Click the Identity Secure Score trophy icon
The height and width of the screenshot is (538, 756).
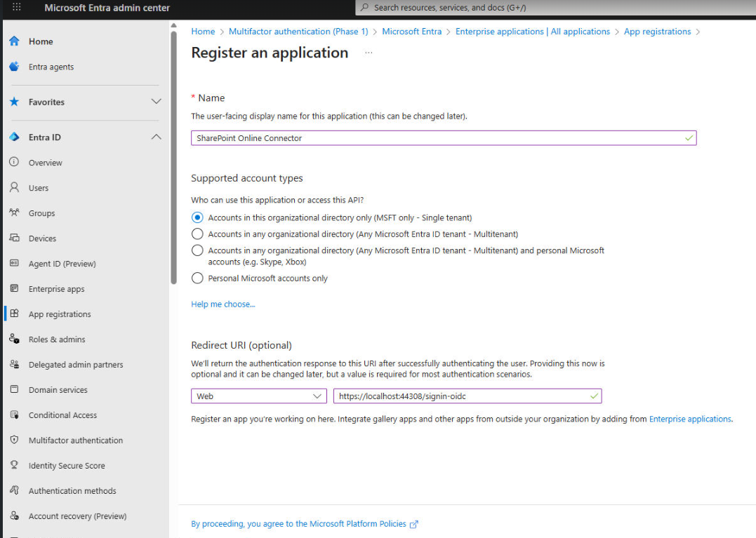[x=14, y=466]
